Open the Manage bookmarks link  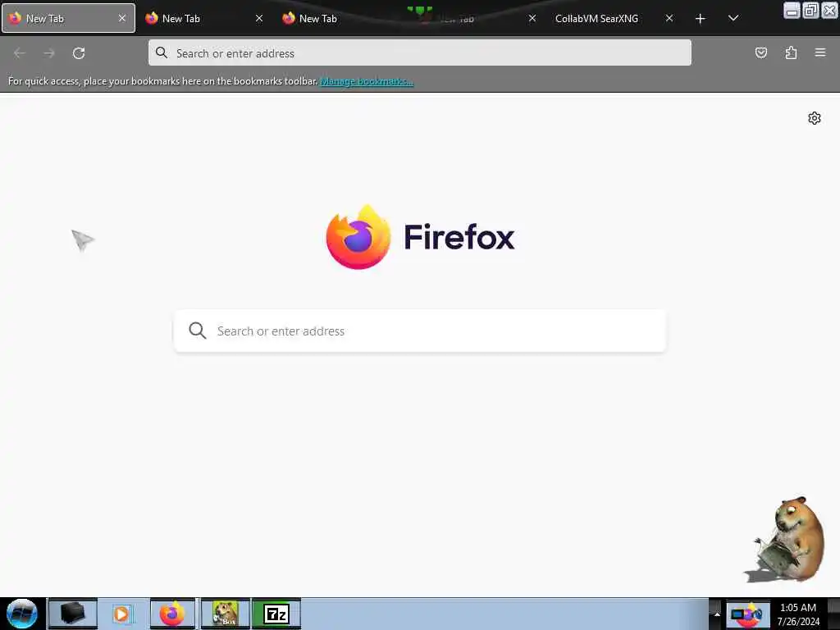pyautogui.click(x=367, y=81)
